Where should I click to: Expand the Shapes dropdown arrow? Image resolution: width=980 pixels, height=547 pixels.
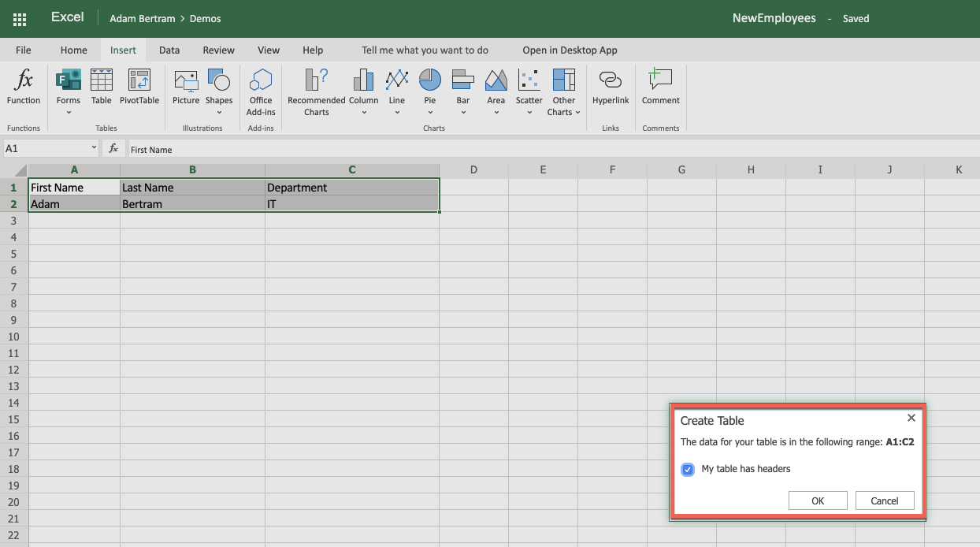click(219, 113)
